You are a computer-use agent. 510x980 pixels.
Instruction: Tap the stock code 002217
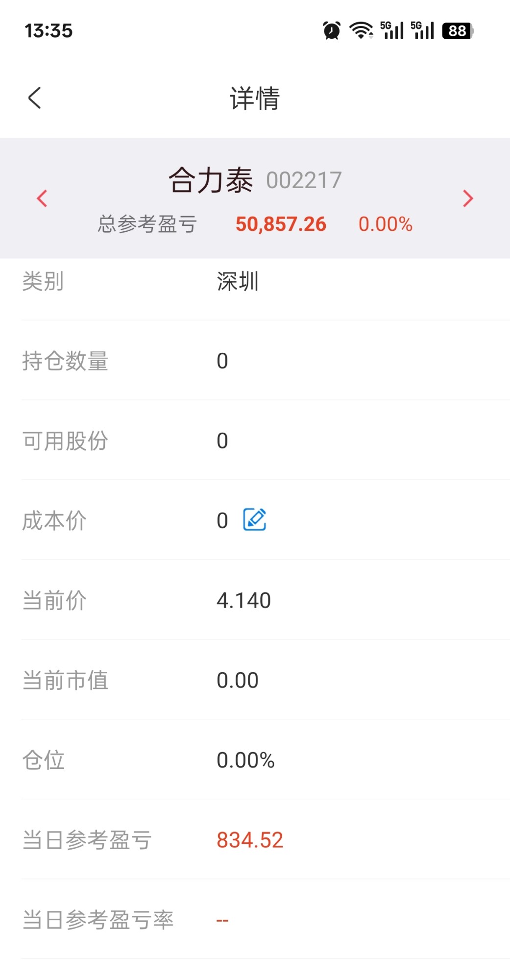[304, 180]
